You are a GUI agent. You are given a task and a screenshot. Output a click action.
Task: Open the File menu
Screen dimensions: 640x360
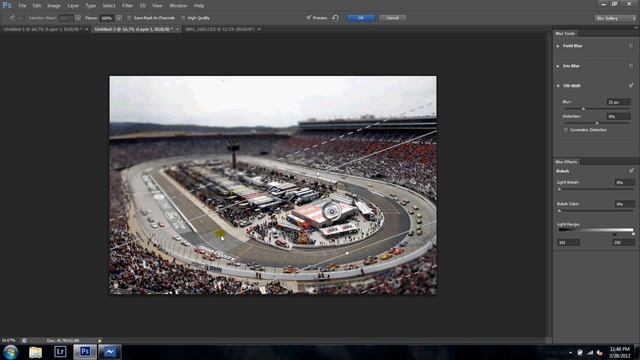coord(22,6)
